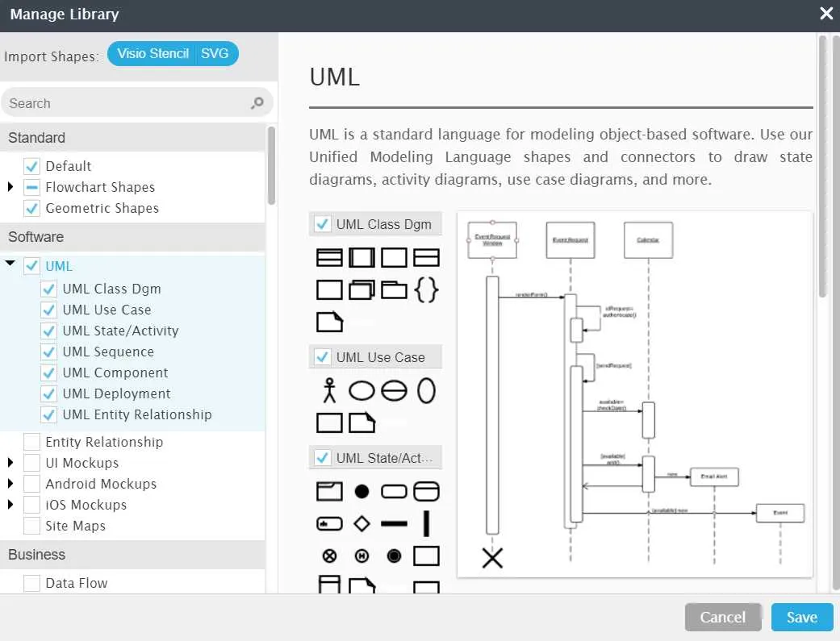840x641 pixels.
Task: Select the note shape in UML Class Dgm
Action: click(329, 322)
